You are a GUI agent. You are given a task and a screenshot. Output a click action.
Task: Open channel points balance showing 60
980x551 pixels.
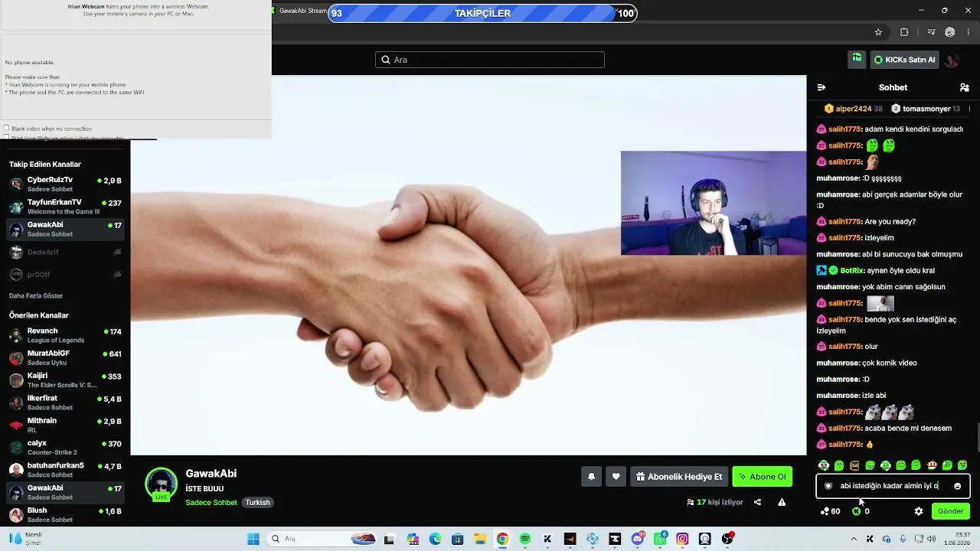coord(830,511)
